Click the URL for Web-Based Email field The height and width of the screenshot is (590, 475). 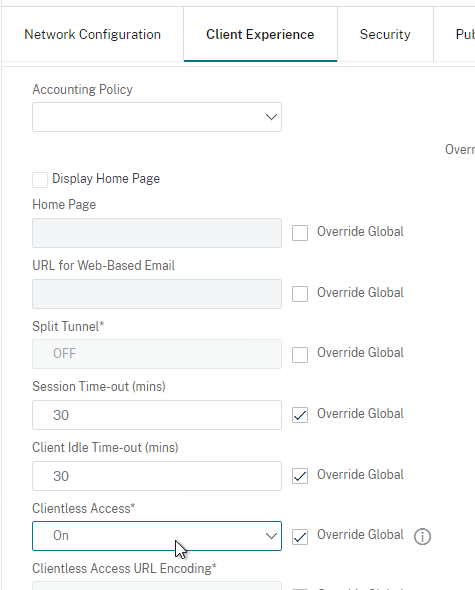[x=157, y=294]
